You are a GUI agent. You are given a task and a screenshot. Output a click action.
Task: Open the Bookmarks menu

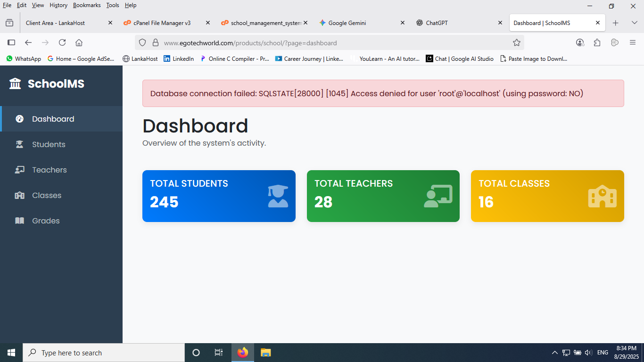tap(87, 5)
